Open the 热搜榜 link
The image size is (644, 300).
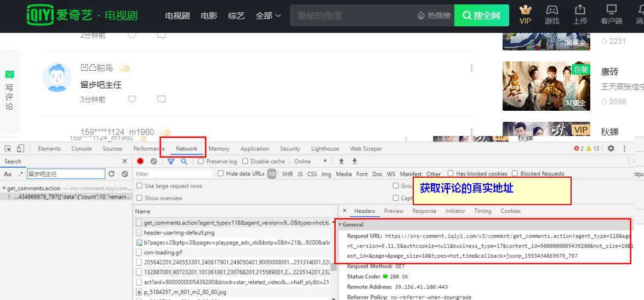point(434,15)
